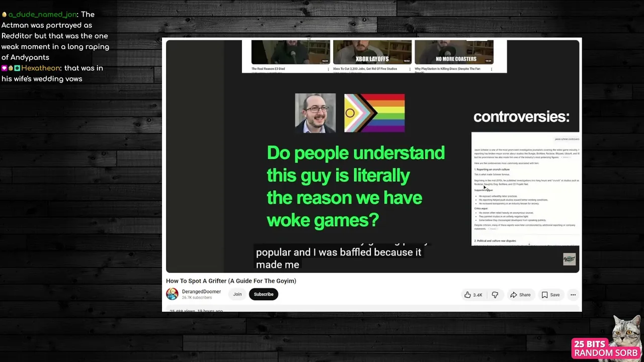Click the badge beside a_dude_named_jon
This screenshot has width=644, height=362.
[4, 15]
